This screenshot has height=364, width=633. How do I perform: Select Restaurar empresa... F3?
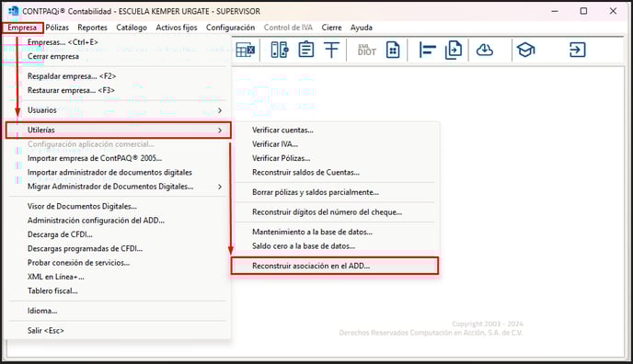(x=118, y=90)
